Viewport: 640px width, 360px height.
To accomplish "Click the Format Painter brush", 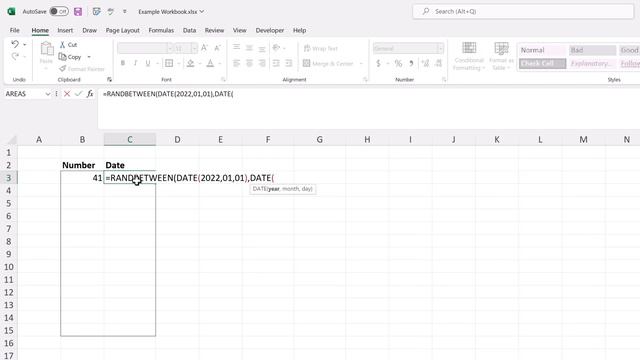I will point(62,69).
